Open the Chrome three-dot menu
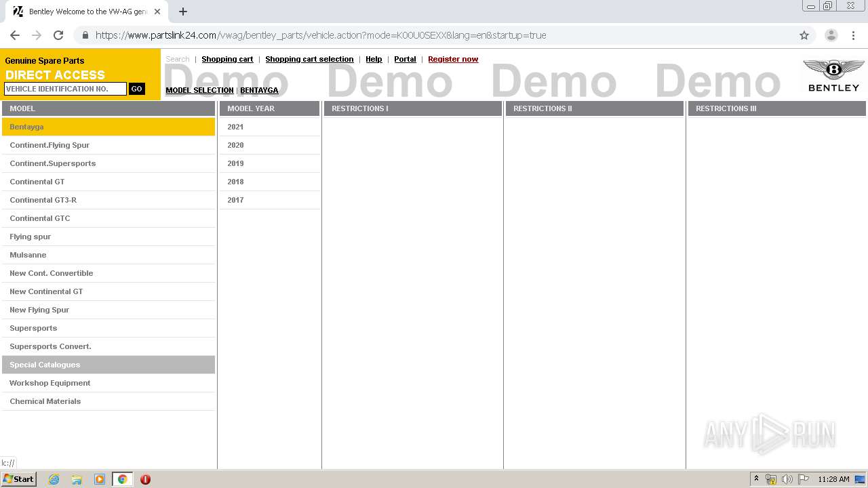This screenshot has height=488, width=868. pos(853,35)
